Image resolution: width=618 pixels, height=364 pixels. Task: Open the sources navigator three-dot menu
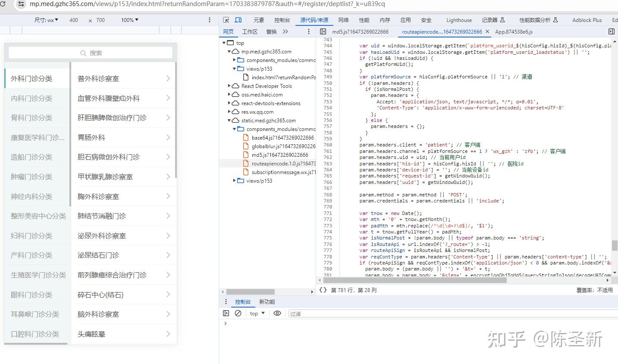308,31
